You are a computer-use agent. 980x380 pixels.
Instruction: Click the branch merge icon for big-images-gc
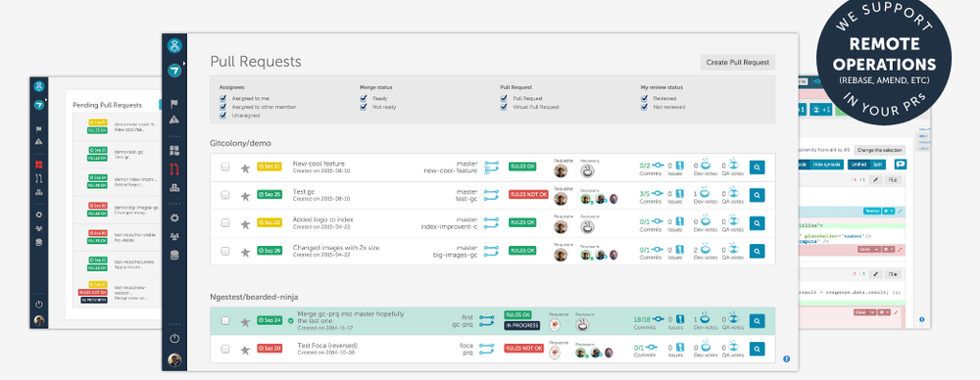point(491,251)
